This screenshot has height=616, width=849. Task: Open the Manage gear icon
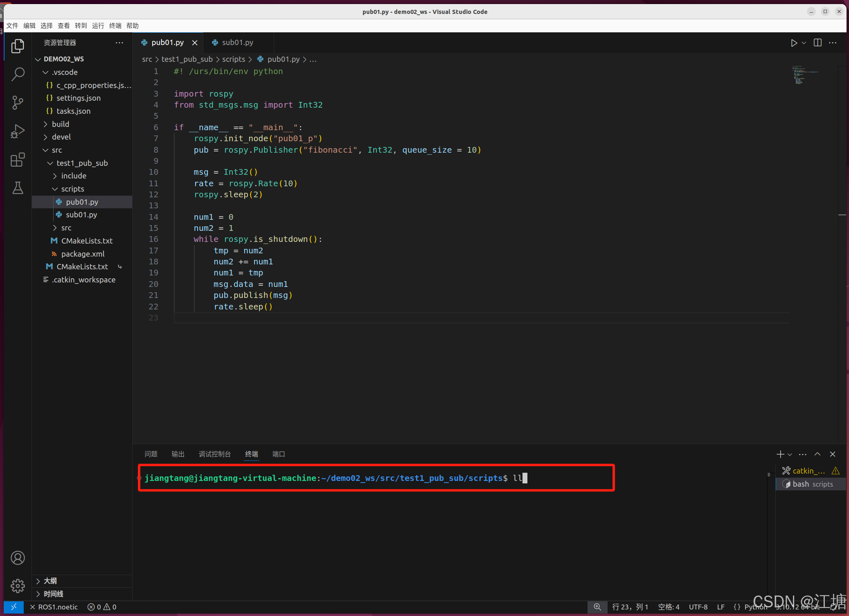point(18,586)
